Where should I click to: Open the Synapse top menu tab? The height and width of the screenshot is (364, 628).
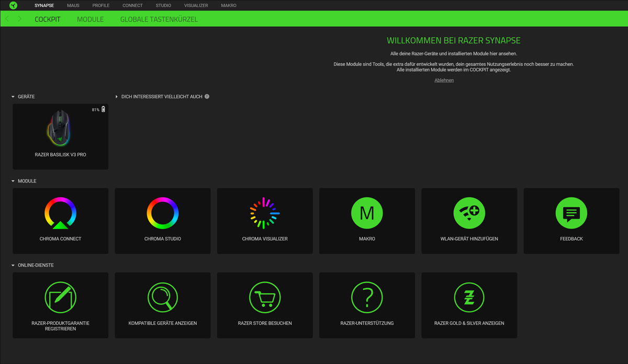click(x=44, y=5)
